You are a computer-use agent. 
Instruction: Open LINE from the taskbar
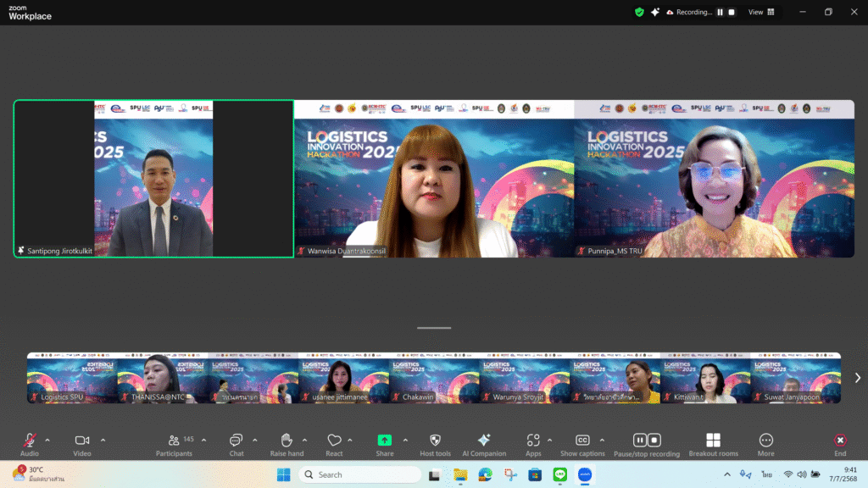pos(560,474)
